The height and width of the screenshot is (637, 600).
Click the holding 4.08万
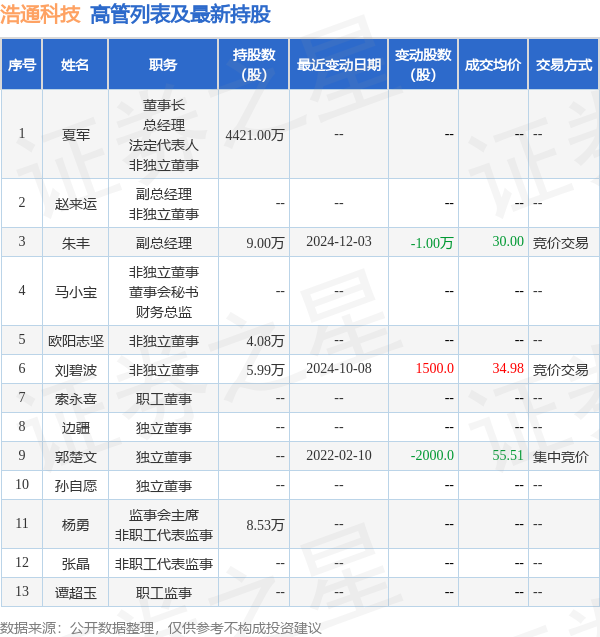click(265, 341)
